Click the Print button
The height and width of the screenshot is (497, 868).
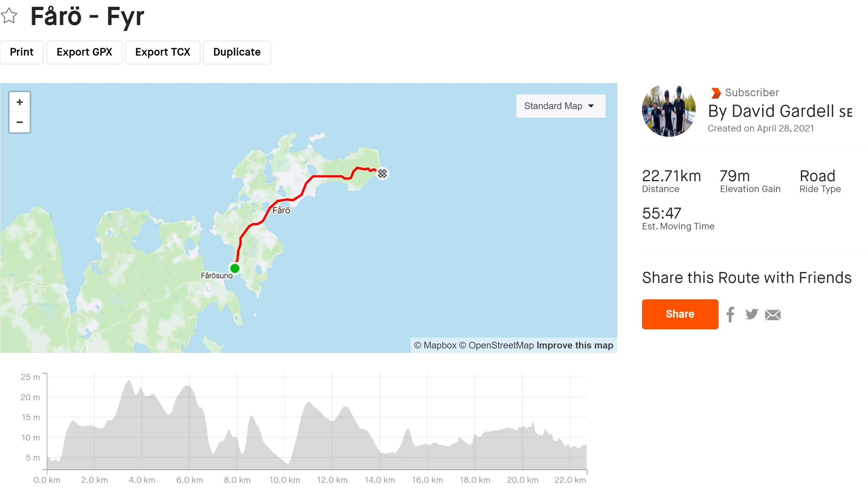[22, 52]
